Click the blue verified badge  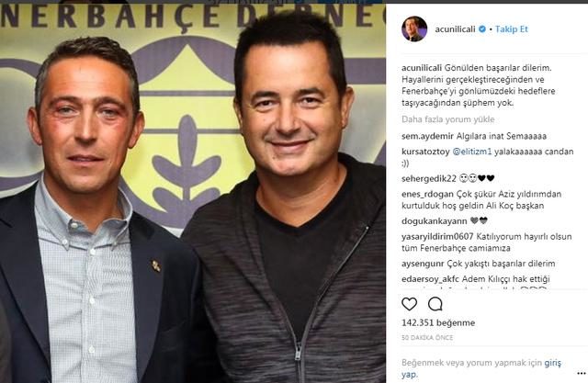click(x=482, y=28)
